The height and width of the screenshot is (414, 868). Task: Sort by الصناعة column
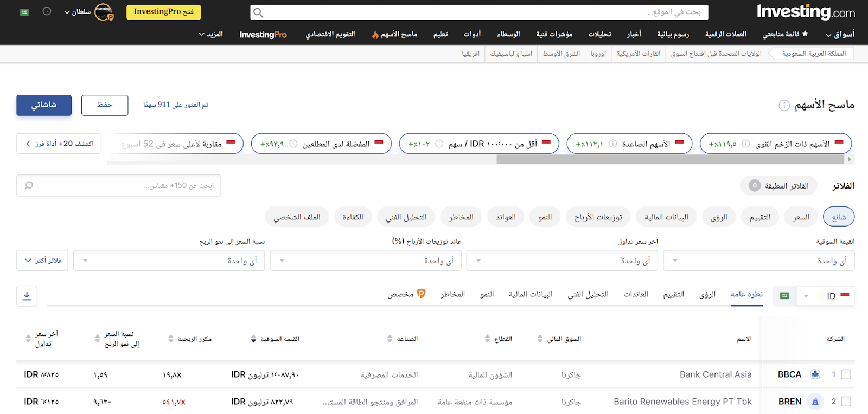390,339
